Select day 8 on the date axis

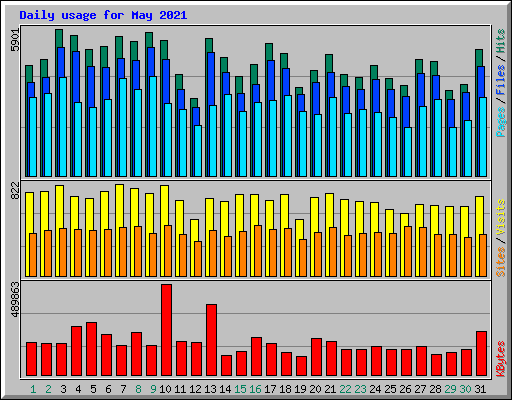138,389
